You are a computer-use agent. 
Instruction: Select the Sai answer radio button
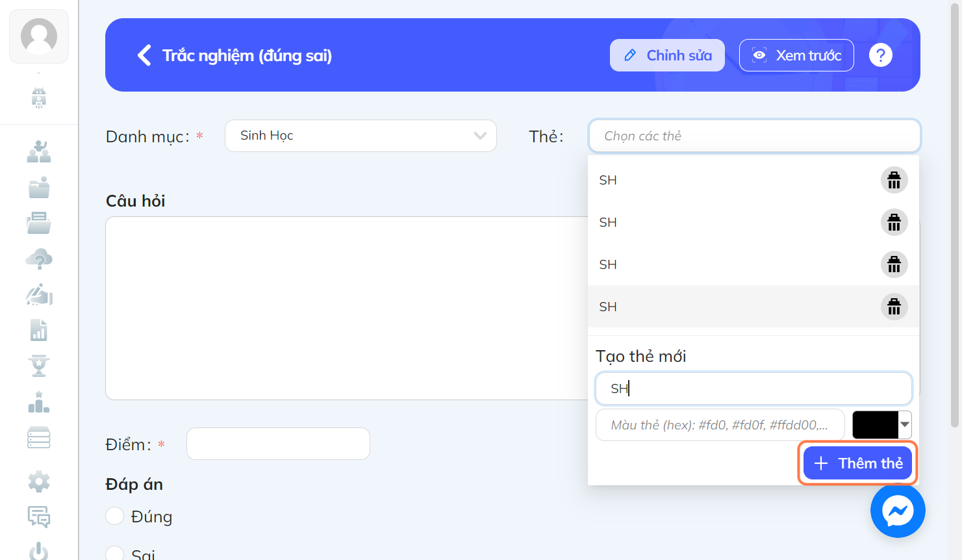pyautogui.click(x=114, y=554)
